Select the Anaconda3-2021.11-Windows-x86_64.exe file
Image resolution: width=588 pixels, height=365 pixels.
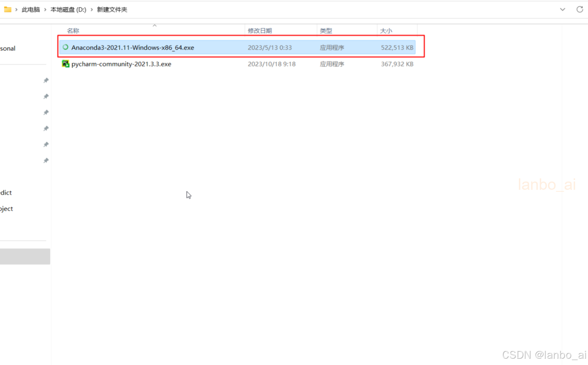[x=132, y=47]
